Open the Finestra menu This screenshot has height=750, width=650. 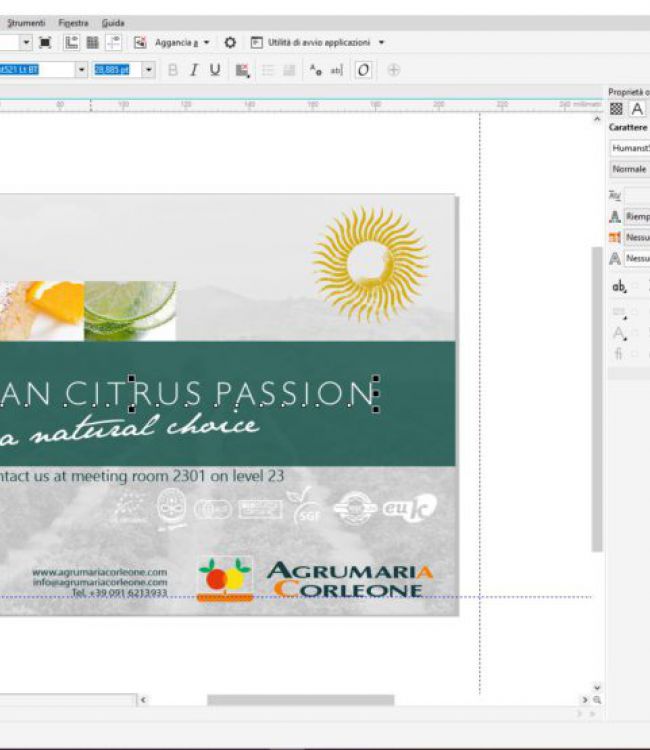[x=73, y=22]
